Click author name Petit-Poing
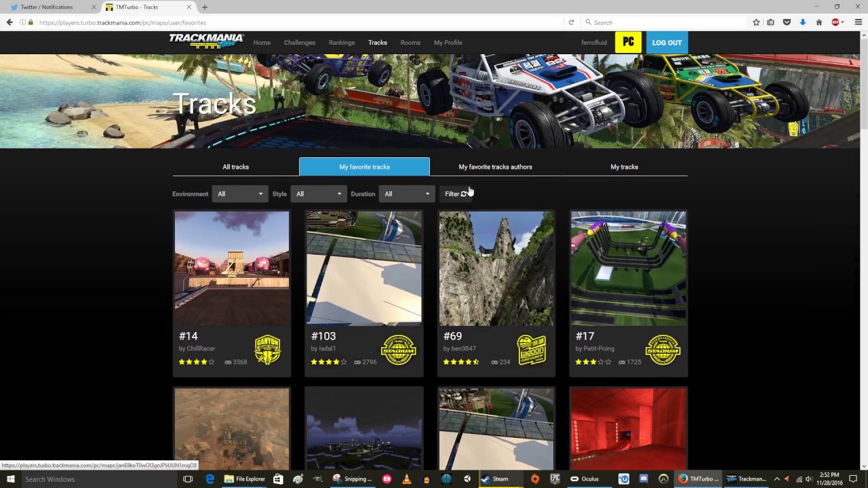 coord(599,348)
